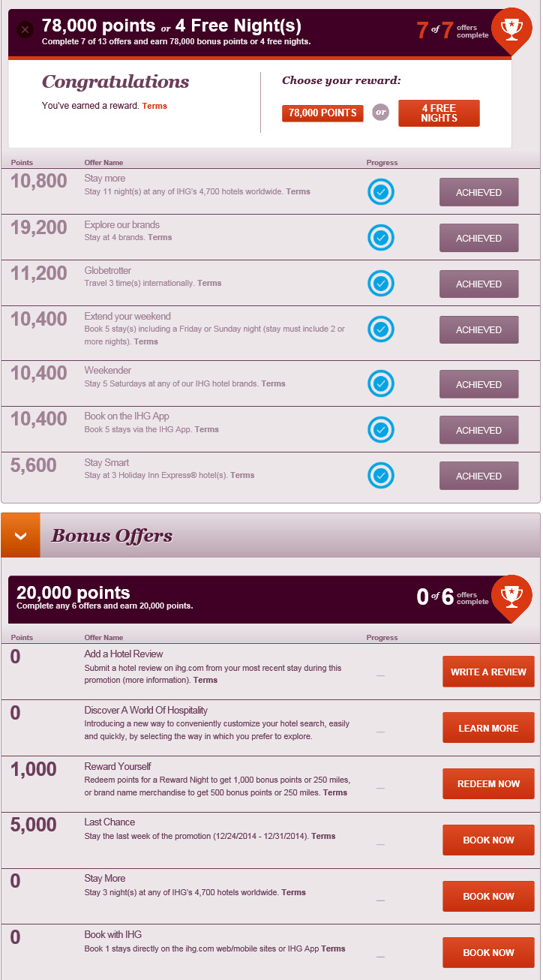Click the trophy icon beside 7 of 7 offers
Viewport: 543px width, 980px height.
tap(511, 30)
